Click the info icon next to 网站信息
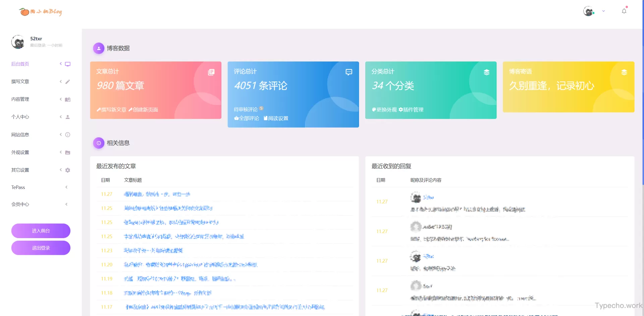The width and height of the screenshot is (644, 316). (68, 134)
